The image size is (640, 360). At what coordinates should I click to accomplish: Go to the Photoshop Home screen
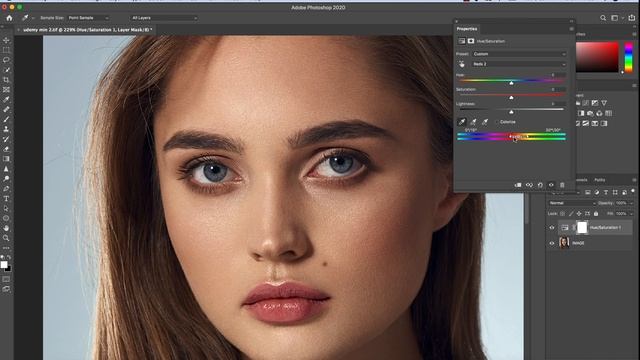point(9,18)
